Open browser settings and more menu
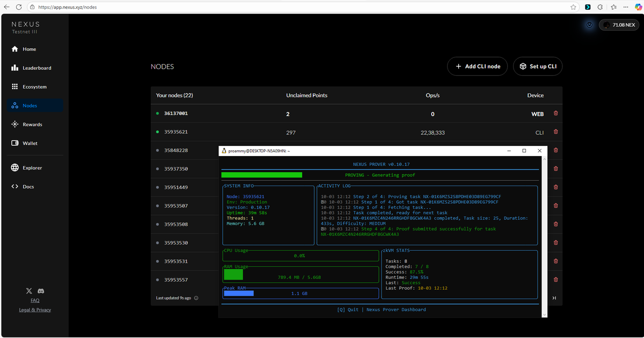The image size is (644, 338). (x=625, y=7)
